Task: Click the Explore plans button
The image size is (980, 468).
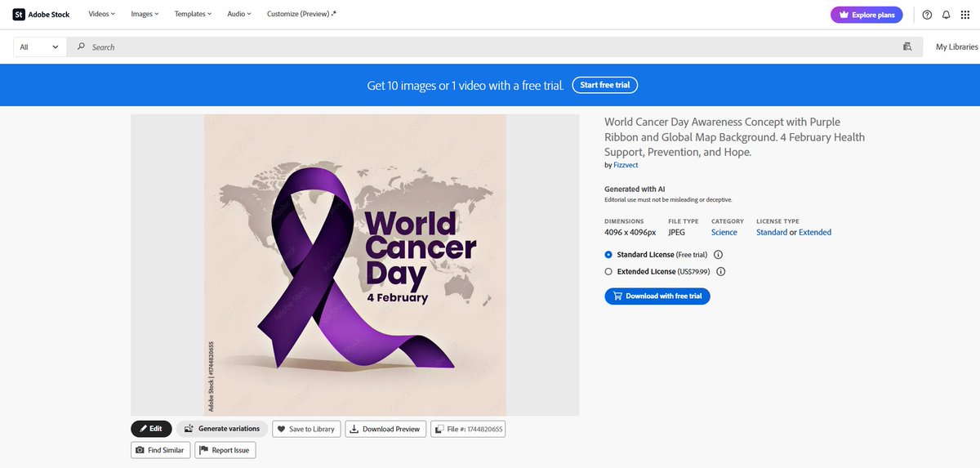Action: click(866, 15)
